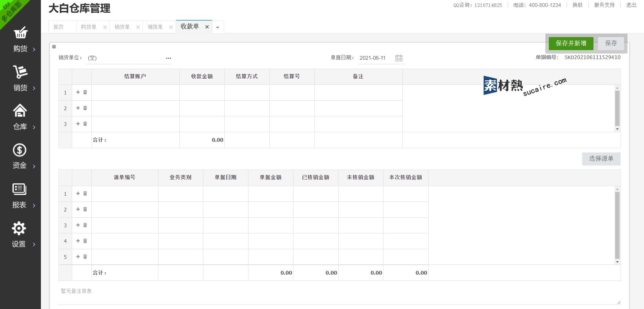Click plus icon in source table row 5

(x=78, y=256)
